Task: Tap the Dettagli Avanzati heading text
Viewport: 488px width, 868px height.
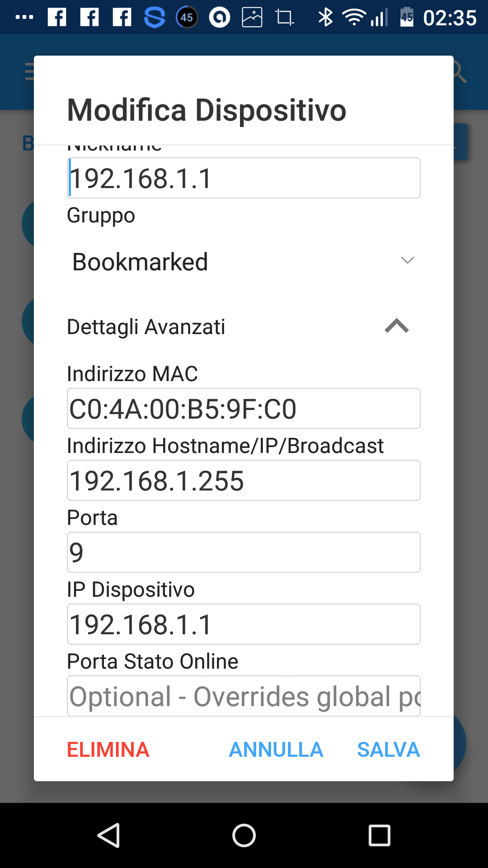Action: pyautogui.click(x=146, y=327)
